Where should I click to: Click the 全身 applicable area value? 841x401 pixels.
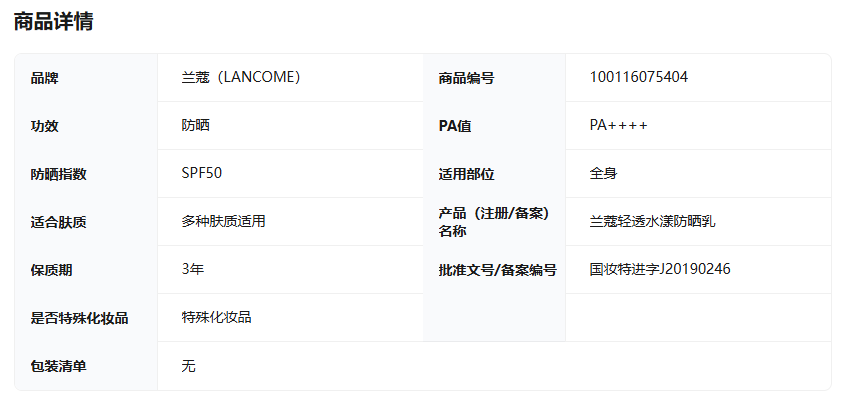tap(603, 174)
